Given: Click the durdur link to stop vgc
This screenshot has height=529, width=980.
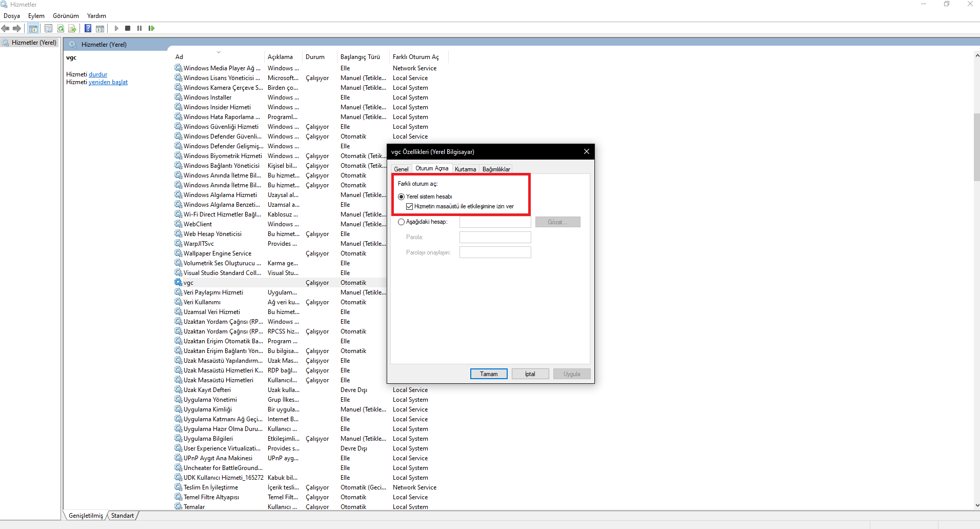Looking at the screenshot, I should click(98, 74).
